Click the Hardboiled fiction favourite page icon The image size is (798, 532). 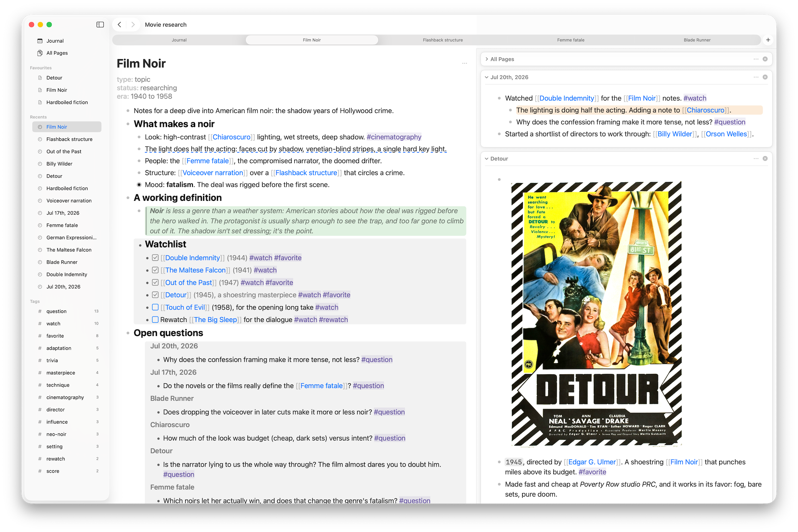click(x=40, y=103)
